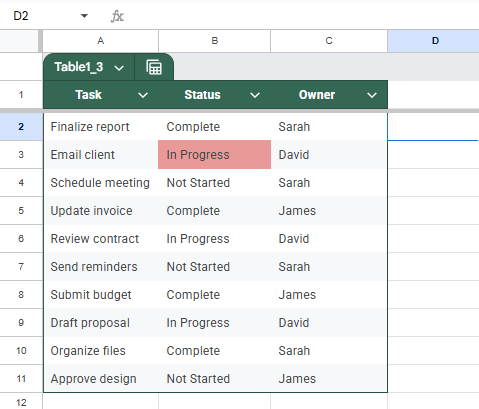Viewport: 479px width, 409px height.
Task: Open the Name box dropdown arrow
Action: pyautogui.click(x=84, y=16)
